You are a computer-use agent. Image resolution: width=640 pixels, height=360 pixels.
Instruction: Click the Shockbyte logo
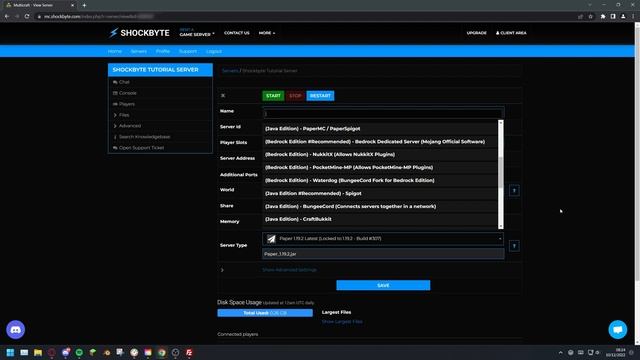coord(139,33)
